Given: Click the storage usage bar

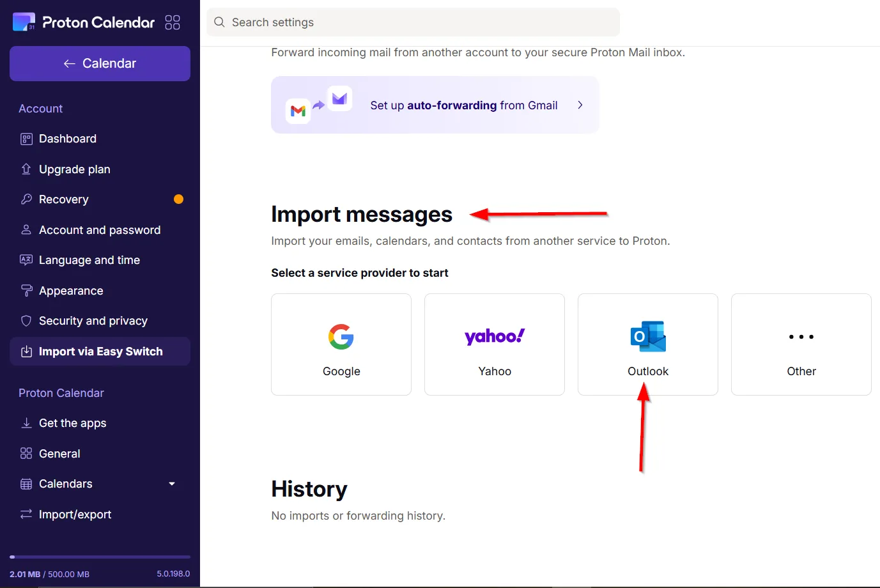Looking at the screenshot, I should click(x=100, y=556).
